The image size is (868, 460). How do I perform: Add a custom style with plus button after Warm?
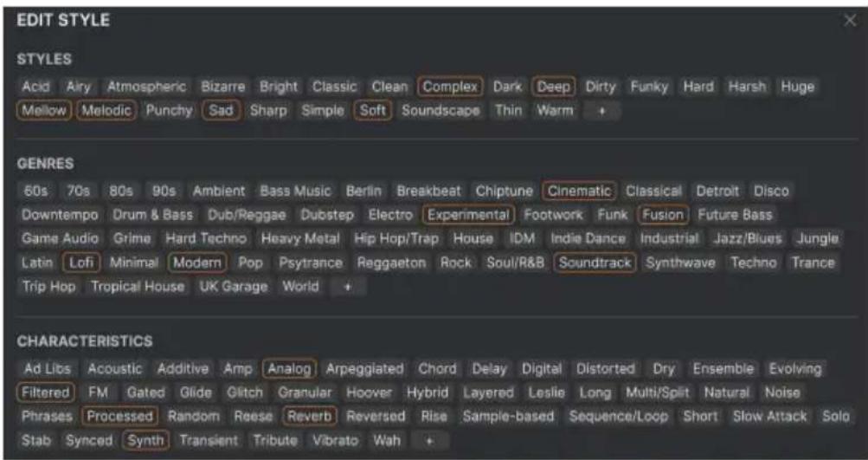pos(602,111)
